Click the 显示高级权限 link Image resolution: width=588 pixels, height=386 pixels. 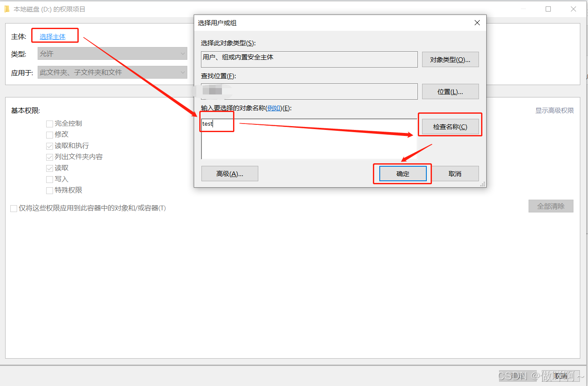[x=555, y=110]
